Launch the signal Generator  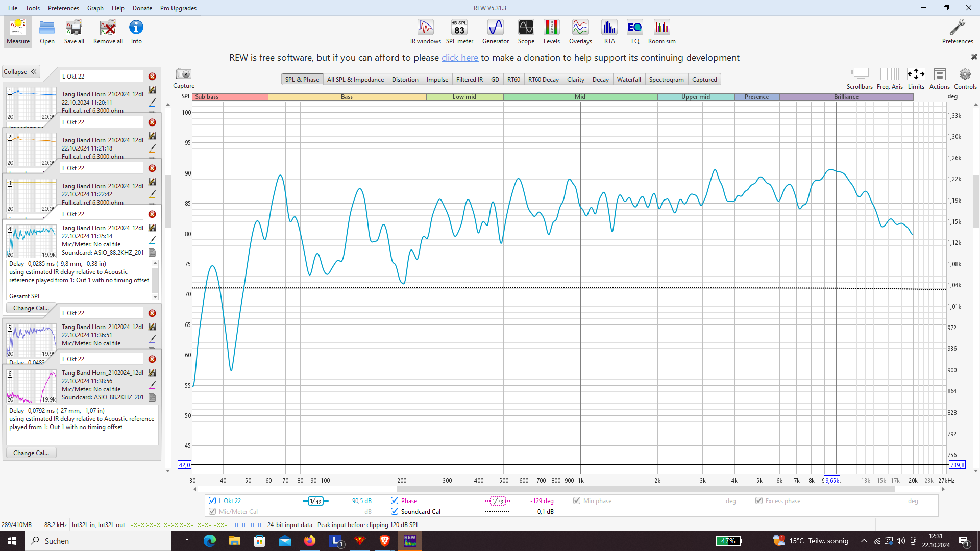[x=496, y=32]
